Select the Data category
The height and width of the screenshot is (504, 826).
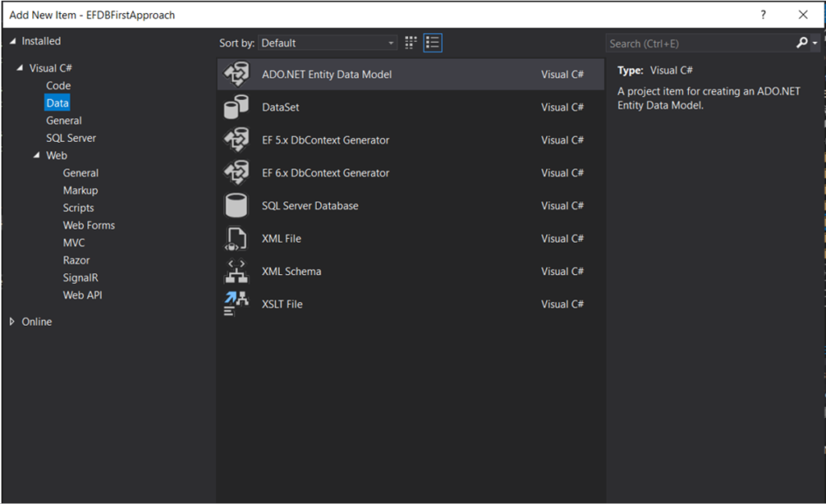click(x=57, y=102)
